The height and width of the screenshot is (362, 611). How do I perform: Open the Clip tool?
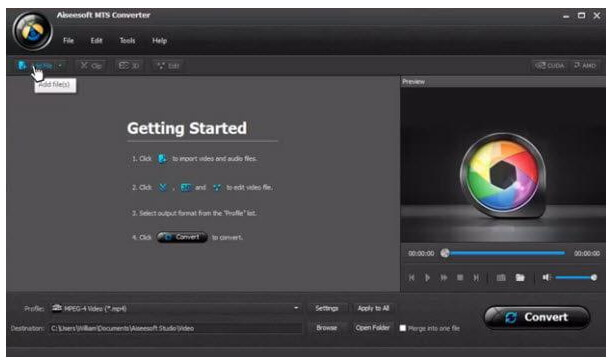[91, 66]
